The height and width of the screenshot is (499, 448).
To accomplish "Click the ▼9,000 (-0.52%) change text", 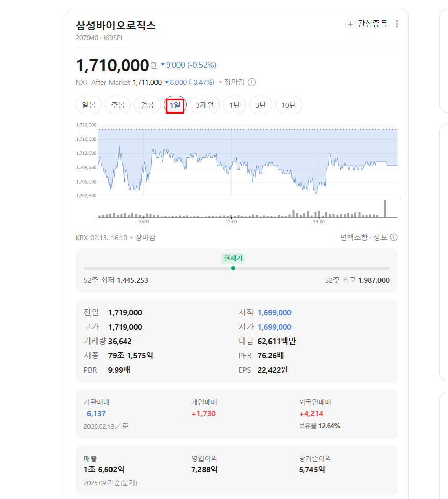I will coord(189,65).
